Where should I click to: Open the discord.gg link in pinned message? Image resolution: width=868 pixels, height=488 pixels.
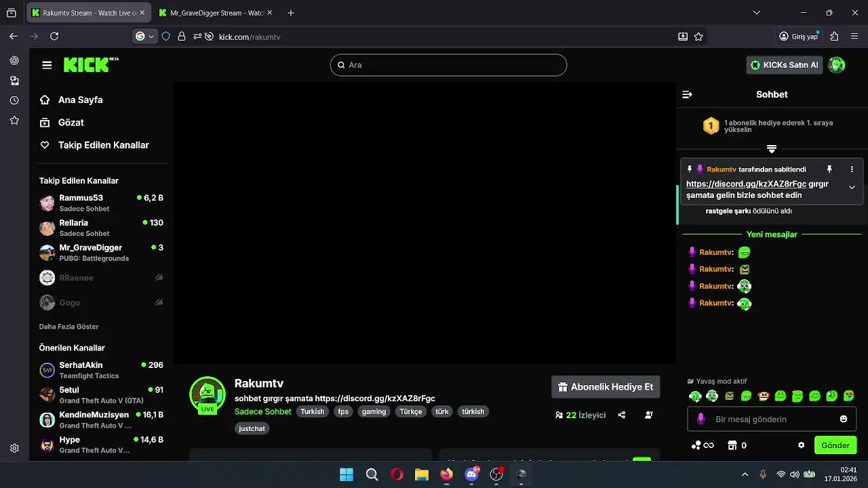(x=746, y=184)
